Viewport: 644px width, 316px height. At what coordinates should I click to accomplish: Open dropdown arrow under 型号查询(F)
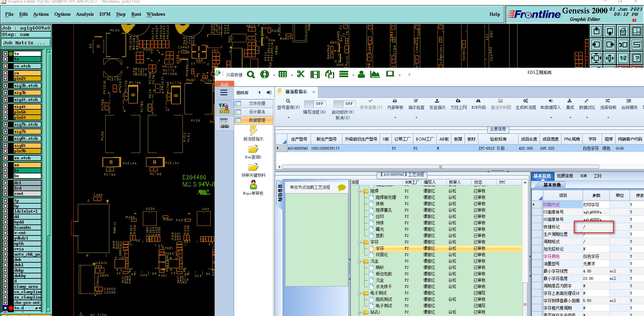click(x=288, y=118)
